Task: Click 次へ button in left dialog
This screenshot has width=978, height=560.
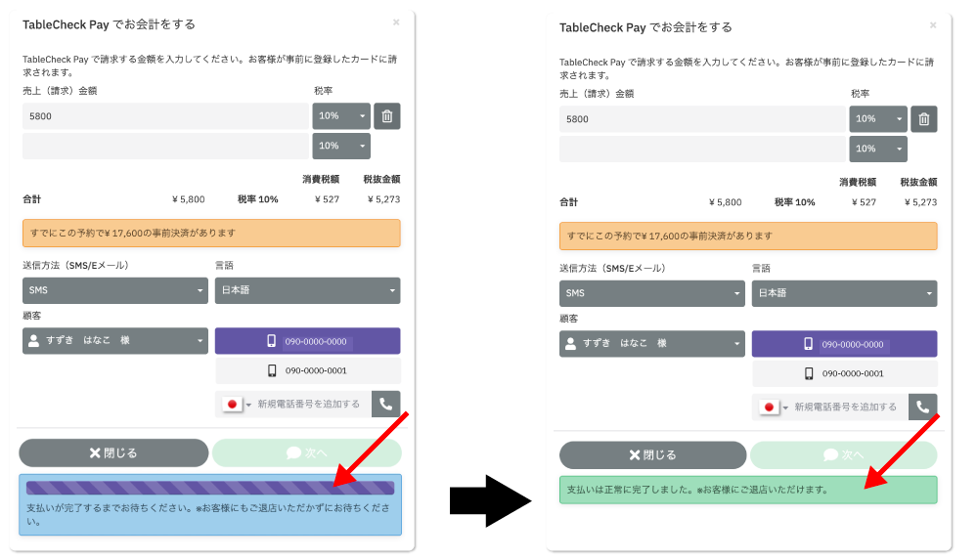Action: (307, 453)
